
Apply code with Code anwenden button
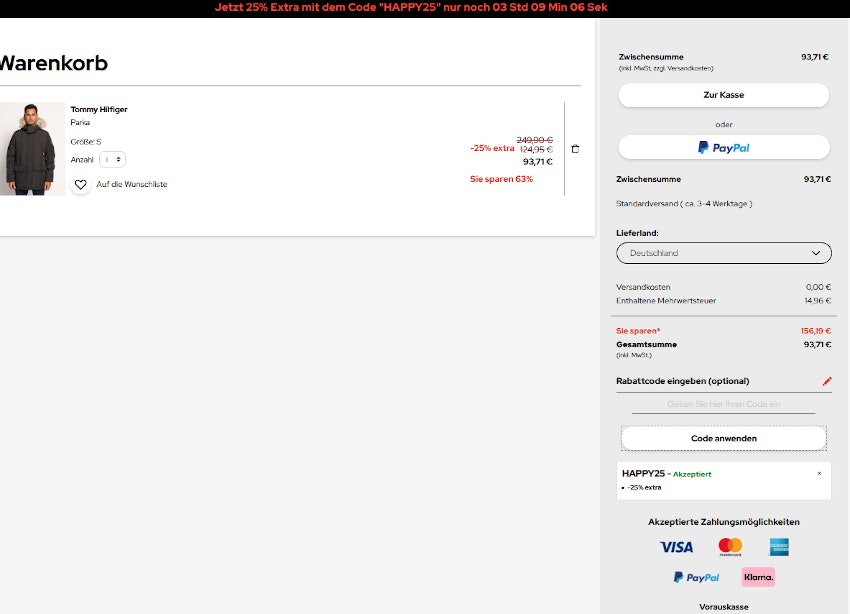point(724,438)
